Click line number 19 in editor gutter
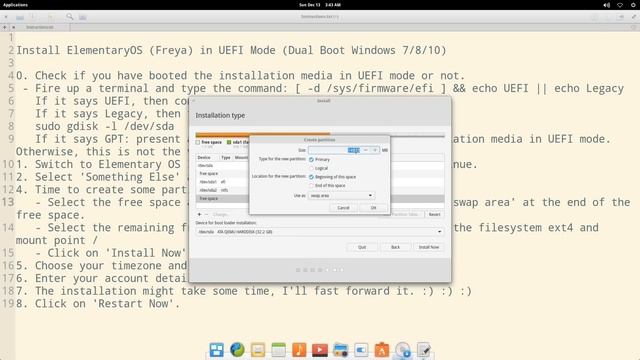This screenshot has width=640, height=360. pyautogui.click(x=8, y=303)
